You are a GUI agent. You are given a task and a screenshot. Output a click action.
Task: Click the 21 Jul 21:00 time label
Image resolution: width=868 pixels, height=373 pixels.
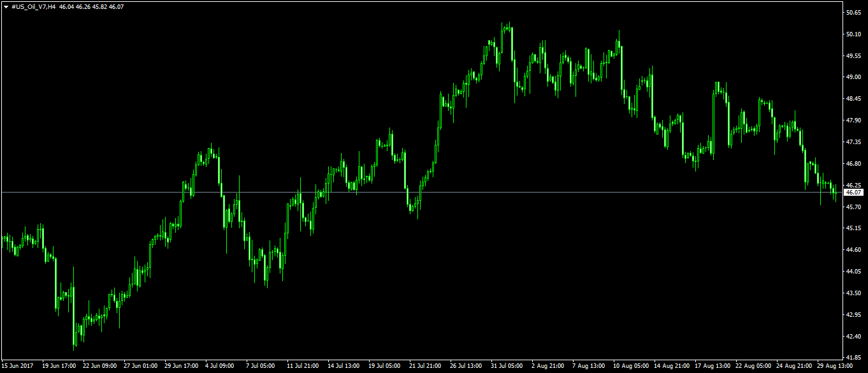426,367
